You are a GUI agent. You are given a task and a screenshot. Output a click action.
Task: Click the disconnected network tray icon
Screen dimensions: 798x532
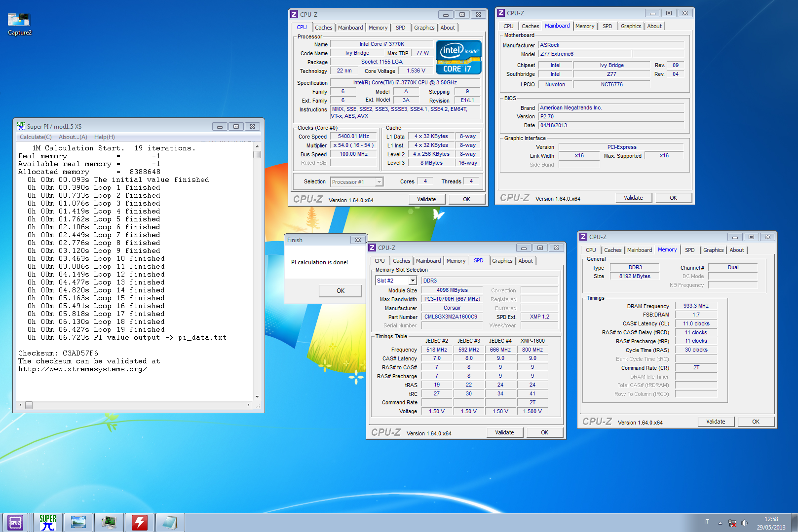pyautogui.click(x=732, y=523)
